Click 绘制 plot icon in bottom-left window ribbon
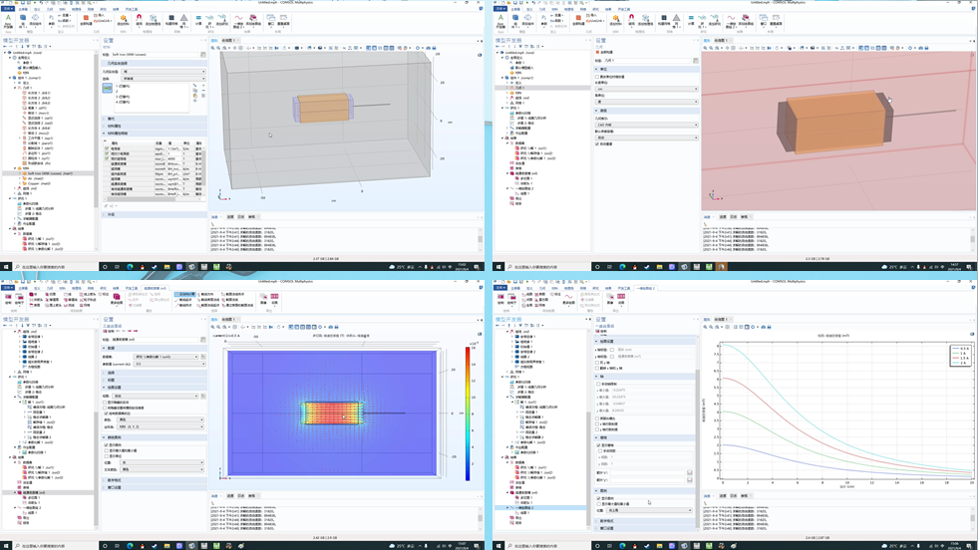 (x=8, y=298)
